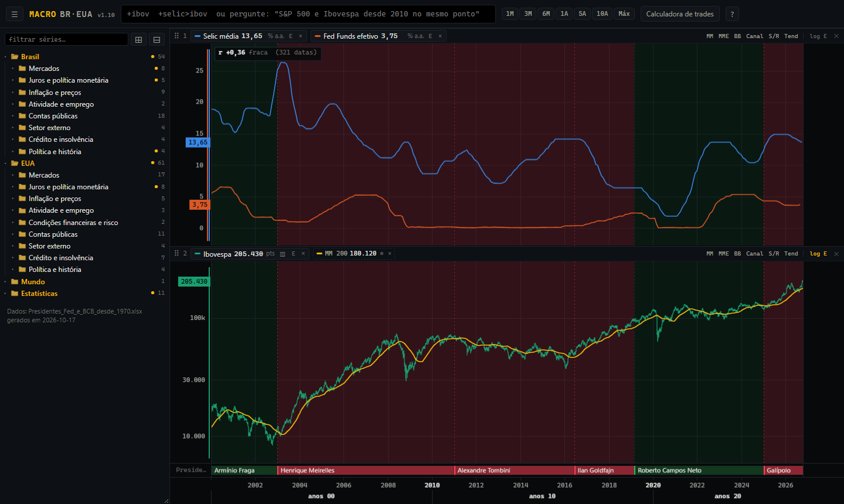
Task: Select the Máx time range
Action: coord(624,14)
